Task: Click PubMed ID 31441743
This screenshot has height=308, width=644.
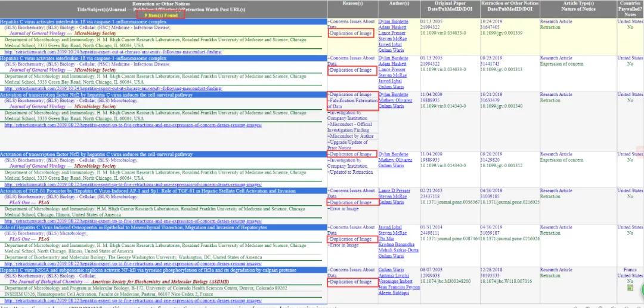Action: (x=491, y=64)
